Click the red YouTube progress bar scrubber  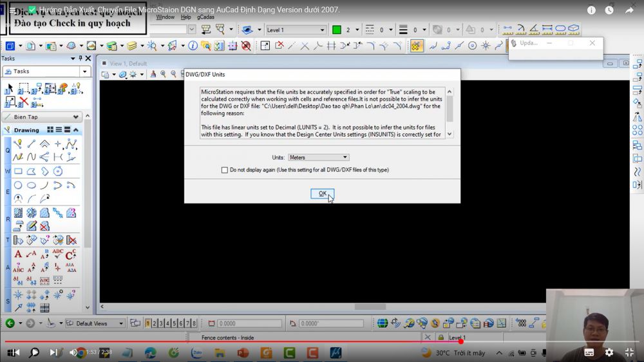pyautogui.click(x=461, y=341)
